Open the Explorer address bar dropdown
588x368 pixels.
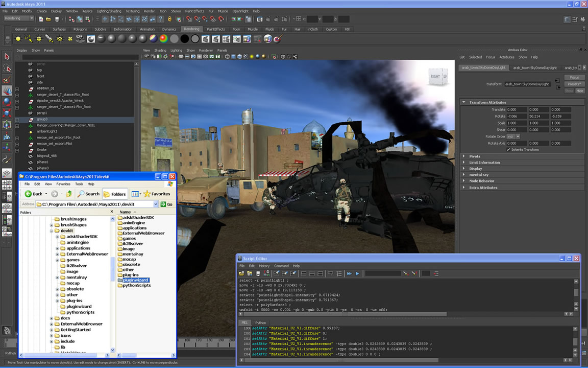point(156,204)
